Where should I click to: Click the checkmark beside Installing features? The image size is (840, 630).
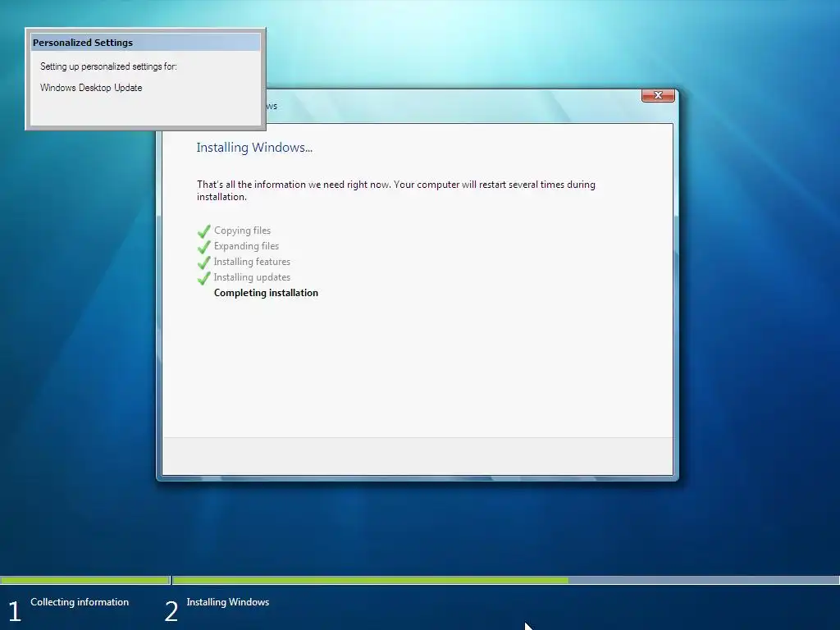point(204,262)
